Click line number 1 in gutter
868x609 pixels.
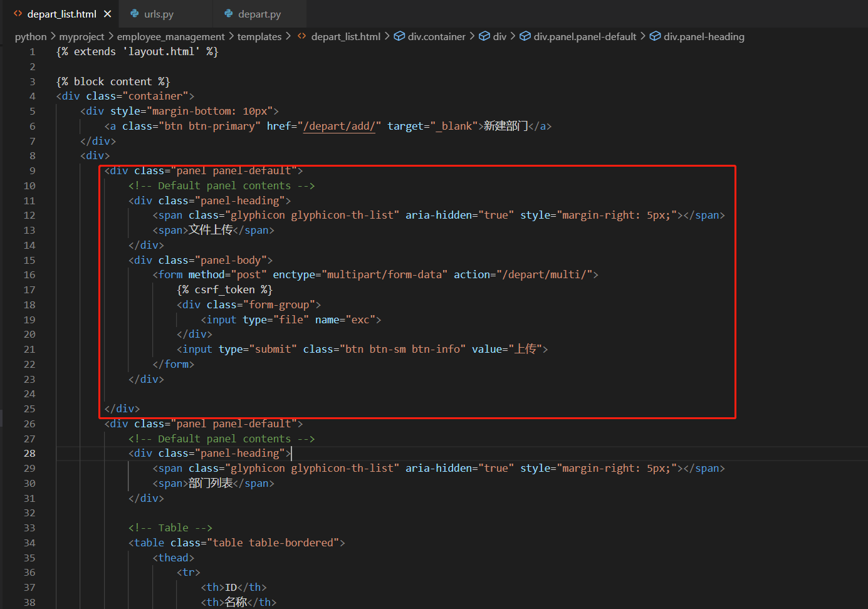point(32,51)
